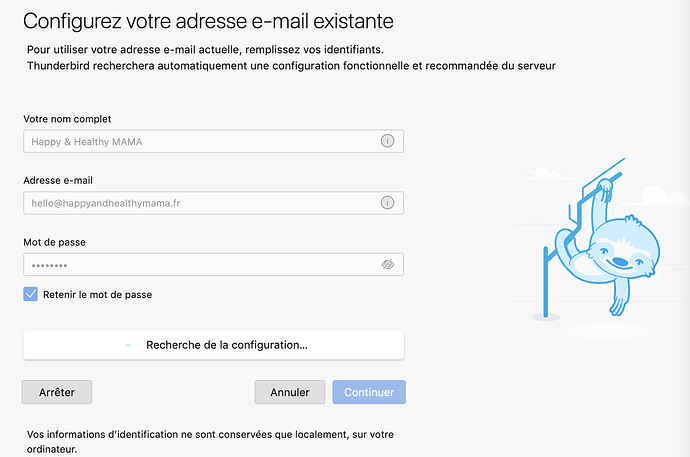
Task: Focus the hello@happyandhealthymama.fr email field
Action: 213,203
